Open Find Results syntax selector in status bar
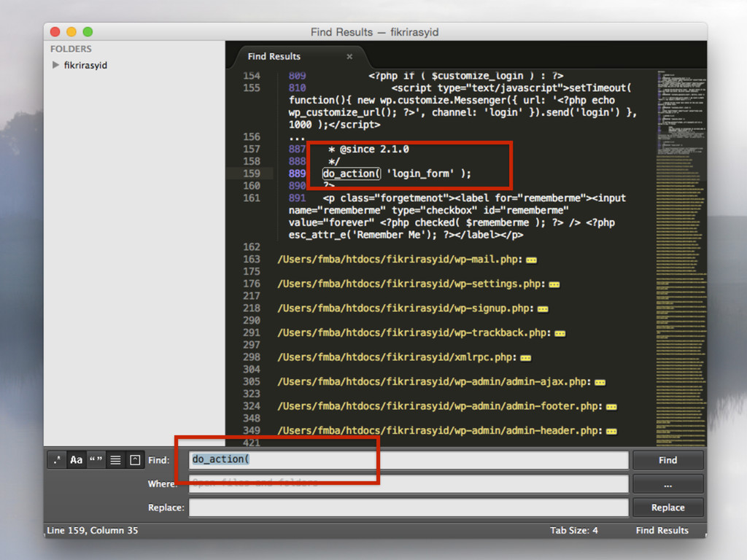 pyautogui.click(x=662, y=531)
